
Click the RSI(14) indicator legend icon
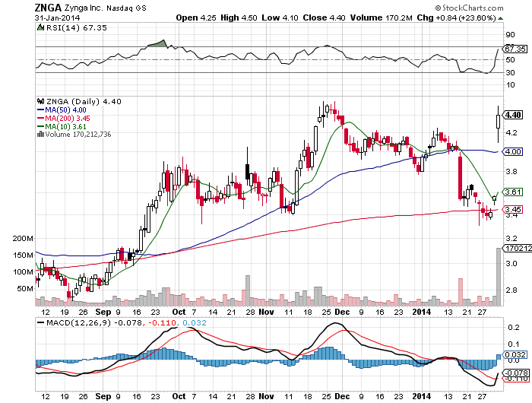[41, 27]
